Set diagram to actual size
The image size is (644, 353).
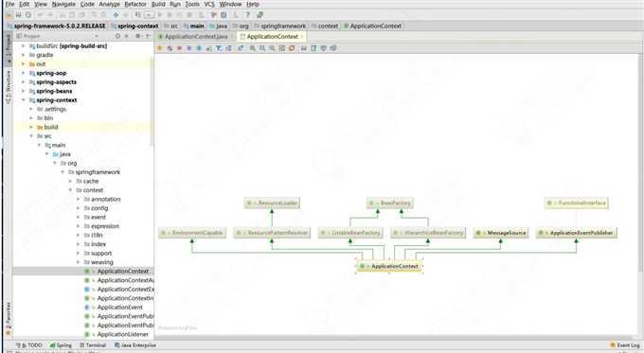pos(273,48)
